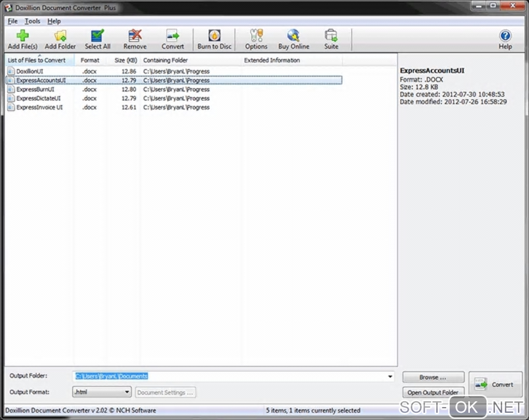Click the '5 items, 1 items currently selected' status

pyautogui.click(x=313, y=411)
